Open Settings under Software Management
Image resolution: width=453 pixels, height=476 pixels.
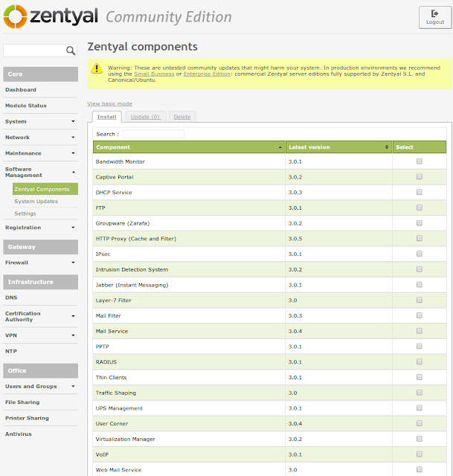pos(25,213)
